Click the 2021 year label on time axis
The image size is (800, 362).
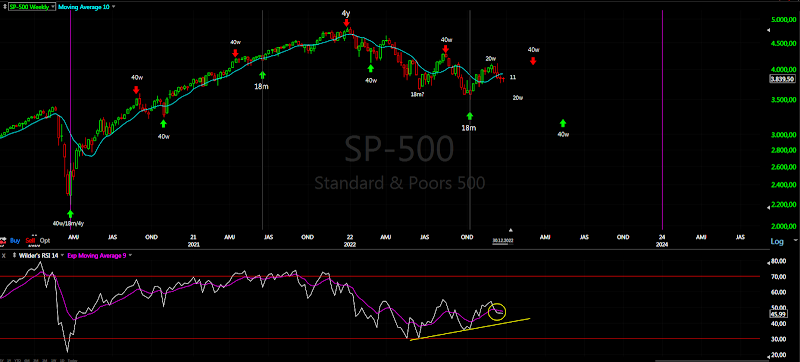[x=194, y=244]
